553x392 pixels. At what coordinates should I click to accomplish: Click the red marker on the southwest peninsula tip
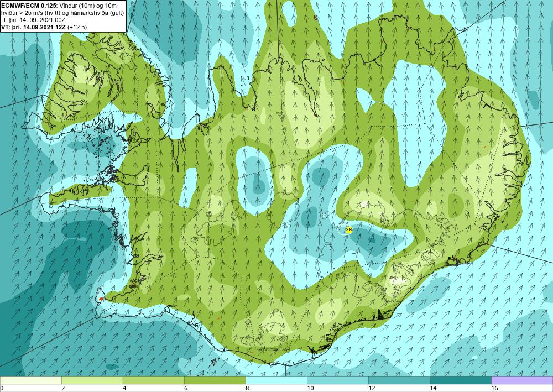click(x=101, y=299)
